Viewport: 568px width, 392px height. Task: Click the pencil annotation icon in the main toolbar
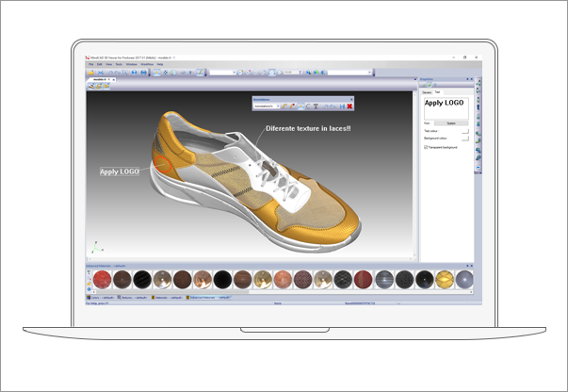200,73
